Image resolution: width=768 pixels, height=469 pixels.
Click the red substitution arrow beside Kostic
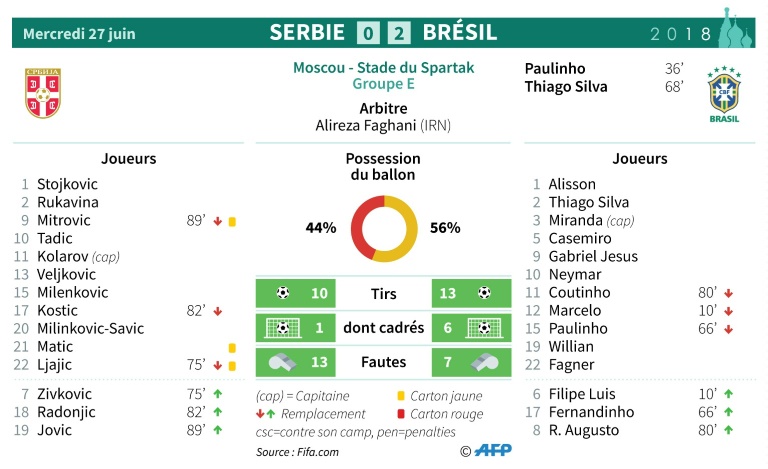(218, 311)
